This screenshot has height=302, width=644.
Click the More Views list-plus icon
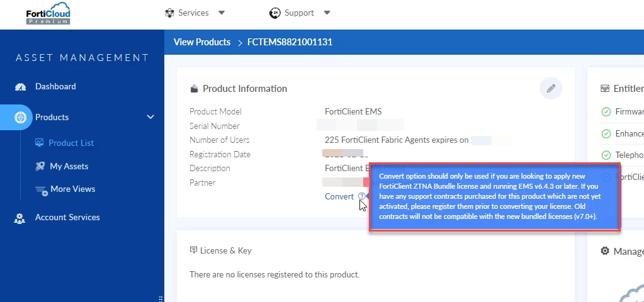pyautogui.click(x=42, y=191)
